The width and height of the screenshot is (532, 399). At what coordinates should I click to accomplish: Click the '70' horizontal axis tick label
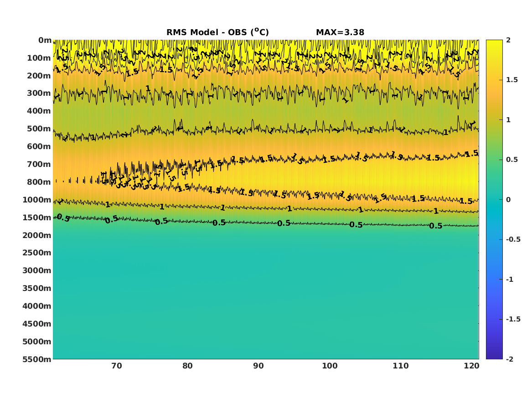pyautogui.click(x=117, y=366)
